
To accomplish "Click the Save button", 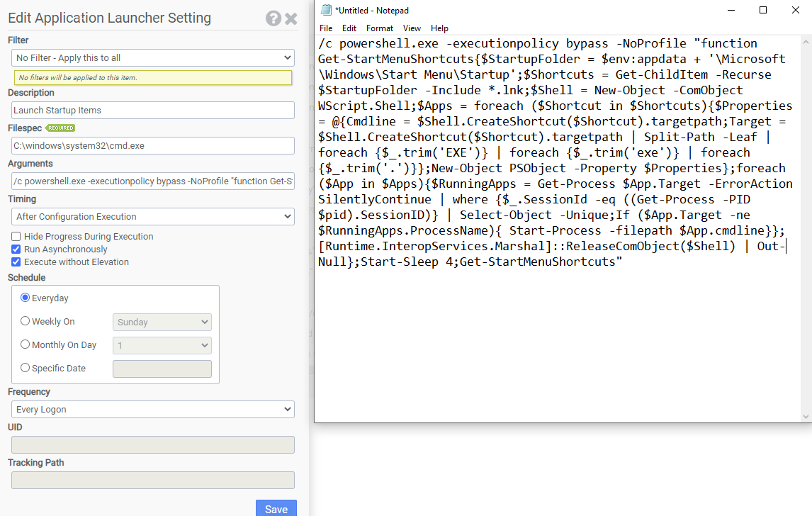I will 276,509.
